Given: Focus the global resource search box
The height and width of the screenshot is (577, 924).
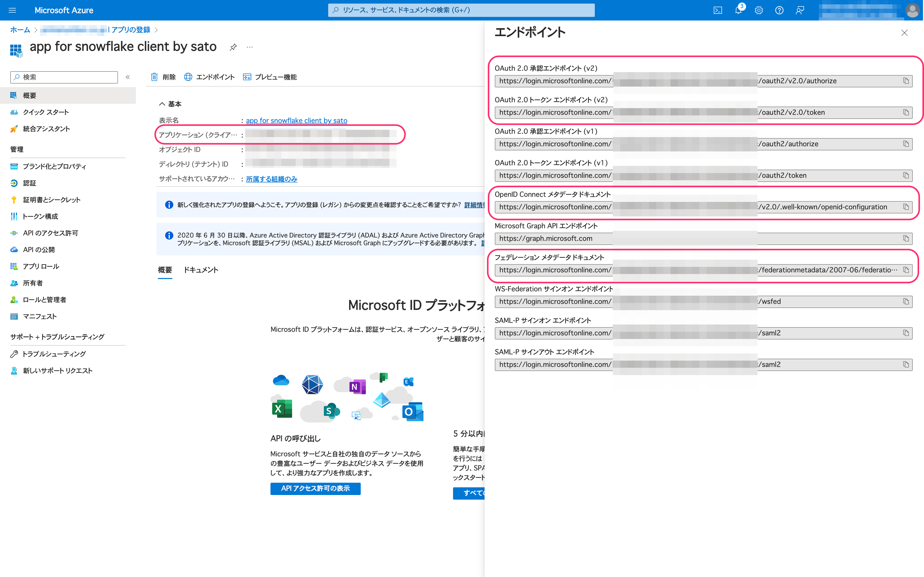Looking at the screenshot, I should (x=461, y=10).
